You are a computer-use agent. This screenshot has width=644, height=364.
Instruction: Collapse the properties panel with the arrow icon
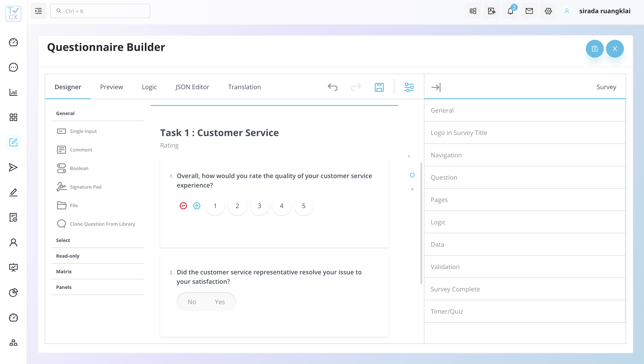point(436,87)
